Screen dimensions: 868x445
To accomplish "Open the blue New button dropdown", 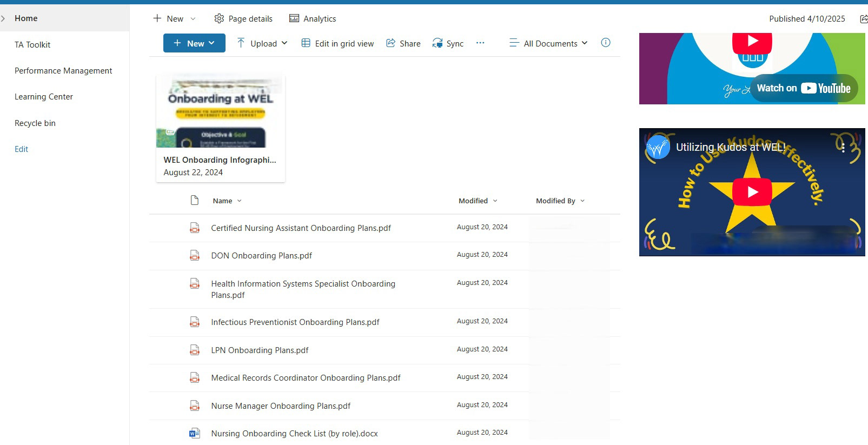I will (x=194, y=43).
